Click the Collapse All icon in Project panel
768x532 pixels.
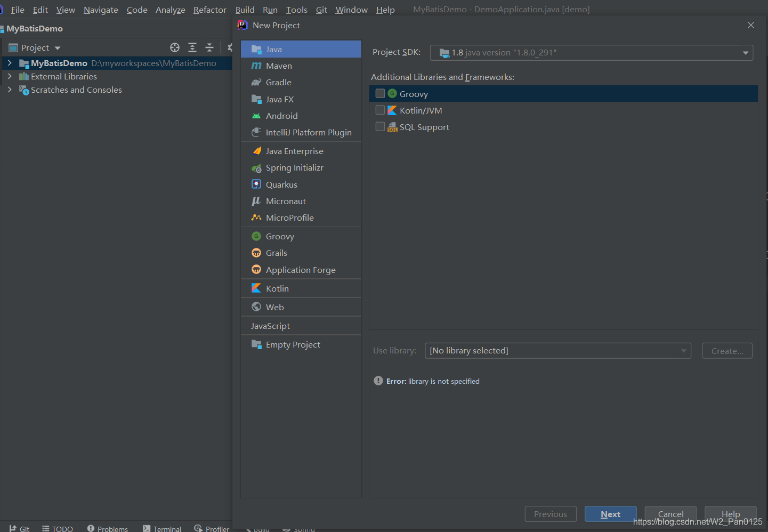209,47
